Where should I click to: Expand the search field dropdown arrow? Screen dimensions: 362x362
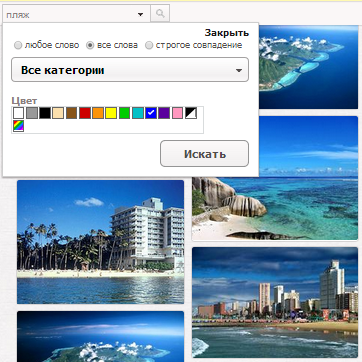pyautogui.click(x=140, y=14)
